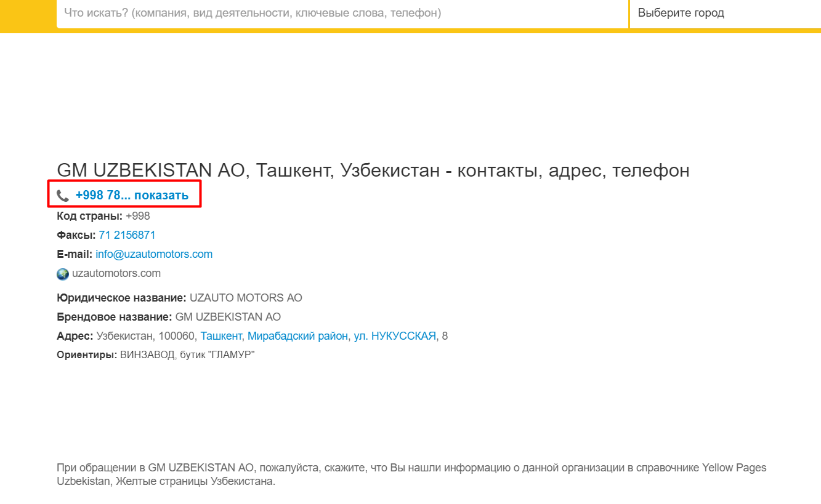This screenshot has width=821, height=504.
Task: Click the Yellow Pages Uzbekistan notice paragraph
Action: (x=411, y=474)
